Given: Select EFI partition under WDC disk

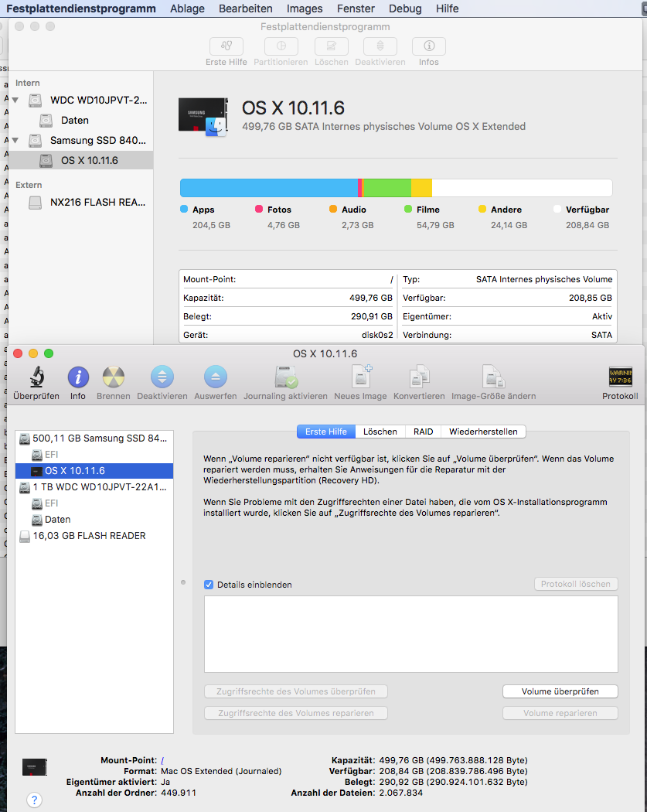Looking at the screenshot, I should 94,503.
